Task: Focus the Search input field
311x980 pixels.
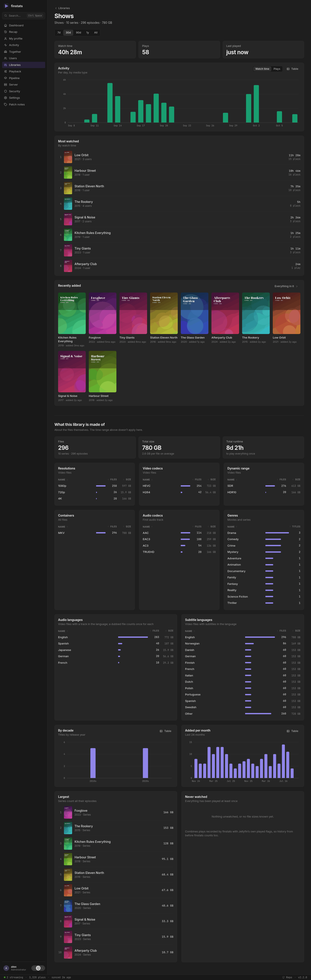Action: tap(24, 16)
